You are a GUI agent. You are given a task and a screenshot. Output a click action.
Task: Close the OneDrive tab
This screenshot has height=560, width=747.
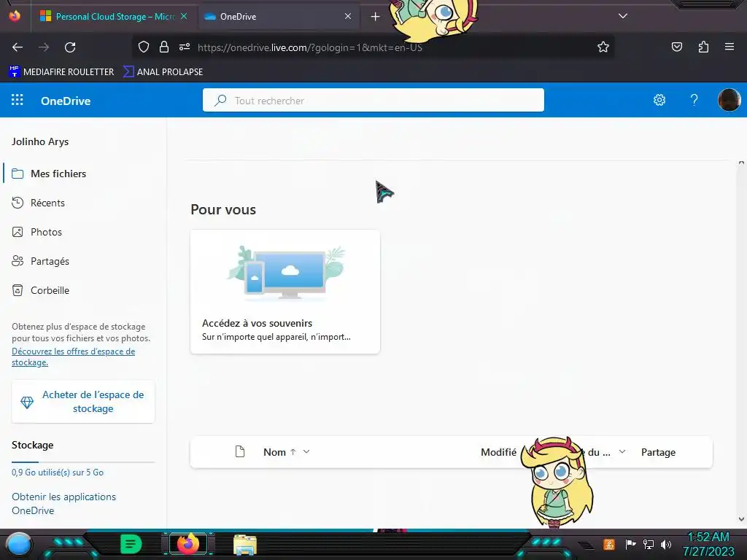coord(348,16)
